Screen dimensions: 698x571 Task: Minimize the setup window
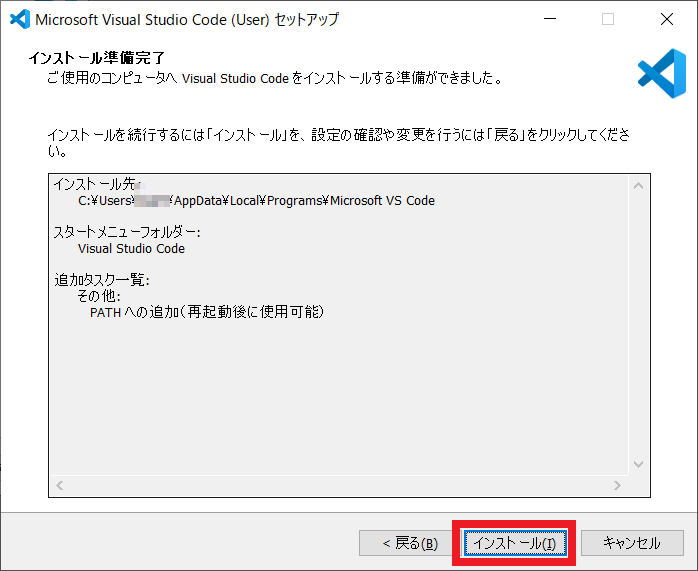550,19
